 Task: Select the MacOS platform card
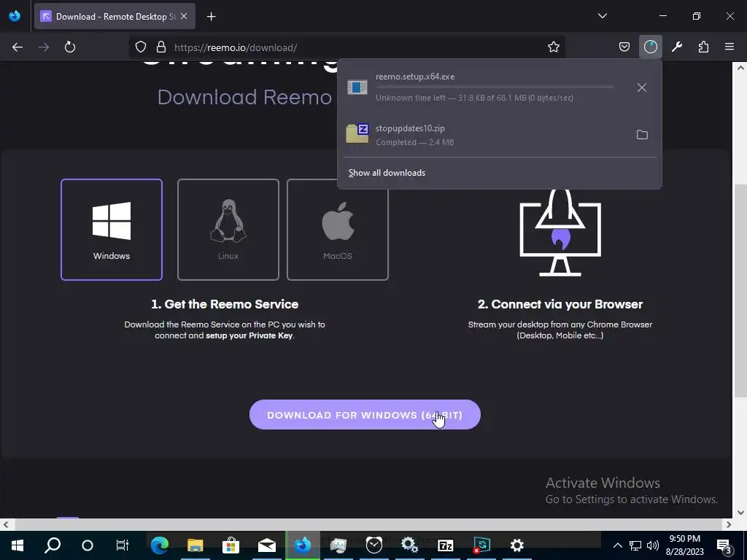(x=338, y=230)
